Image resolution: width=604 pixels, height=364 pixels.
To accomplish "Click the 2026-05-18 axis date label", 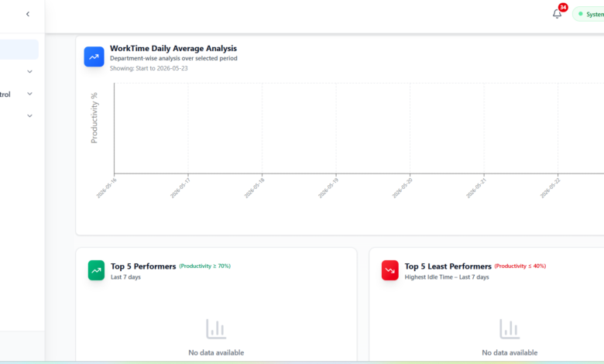I will coord(254,188).
